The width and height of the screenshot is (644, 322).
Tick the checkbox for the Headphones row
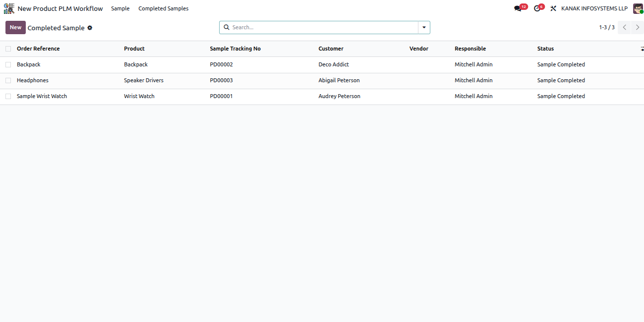(x=8, y=80)
